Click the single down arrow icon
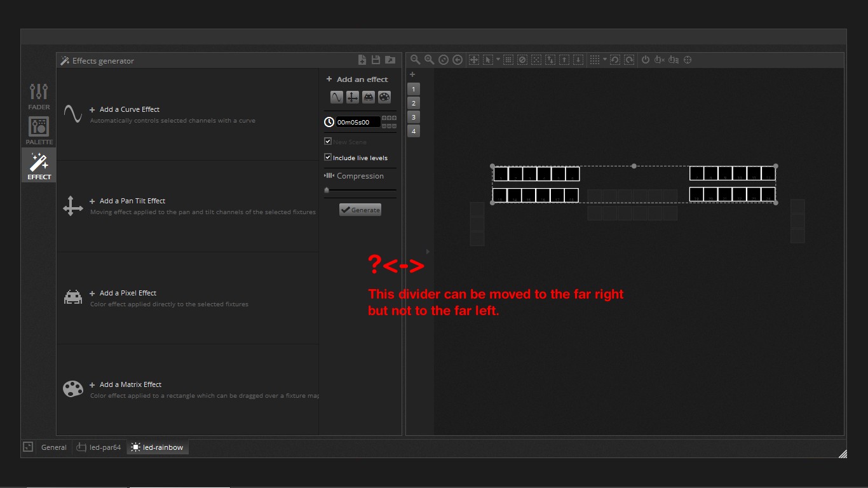The width and height of the screenshot is (868, 488). [578, 60]
